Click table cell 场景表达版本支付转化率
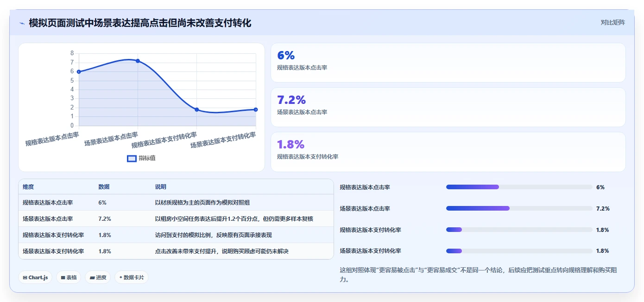644x302 pixels. coord(53,251)
